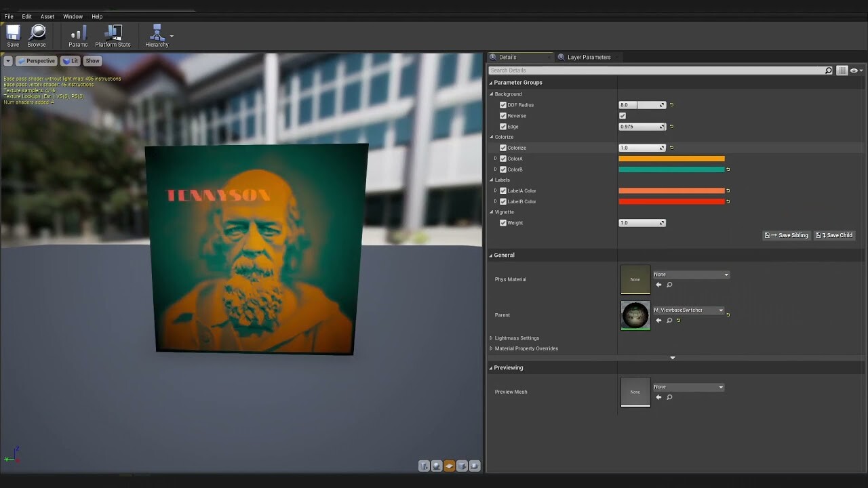Image resolution: width=868 pixels, height=488 pixels.
Task: Toggle the DOF Radius checkbox off
Action: click(503, 104)
